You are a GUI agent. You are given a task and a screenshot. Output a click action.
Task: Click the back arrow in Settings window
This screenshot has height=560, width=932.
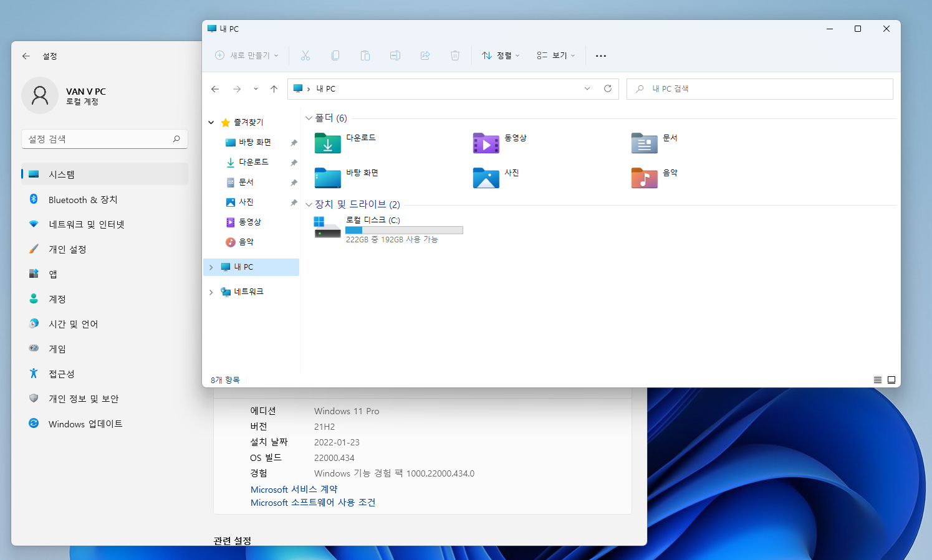click(x=26, y=56)
